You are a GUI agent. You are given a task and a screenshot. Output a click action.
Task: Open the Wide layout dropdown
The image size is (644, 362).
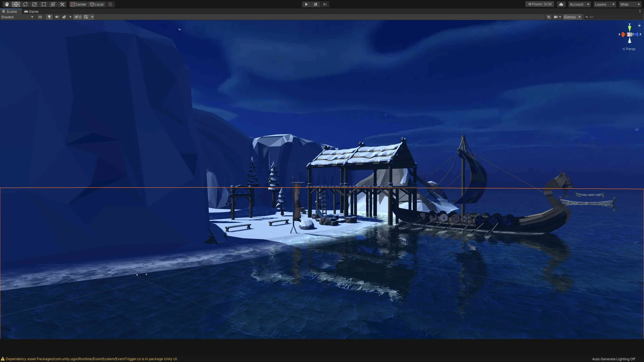point(630,4)
